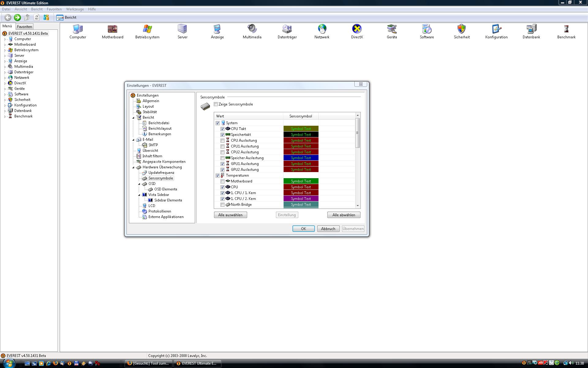Expand the Computer node in the left menu
The width and height of the screenshot is (588, 368).
point(5,39)
